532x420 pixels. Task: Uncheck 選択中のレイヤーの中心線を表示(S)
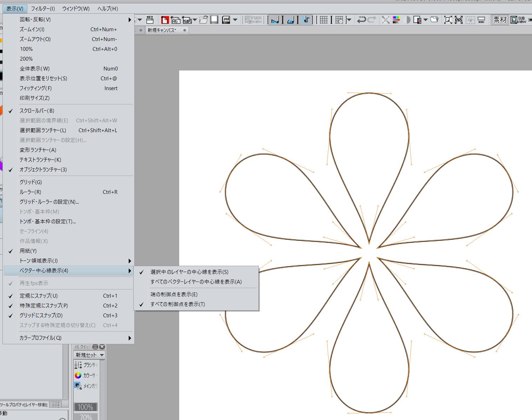point(196,272)
